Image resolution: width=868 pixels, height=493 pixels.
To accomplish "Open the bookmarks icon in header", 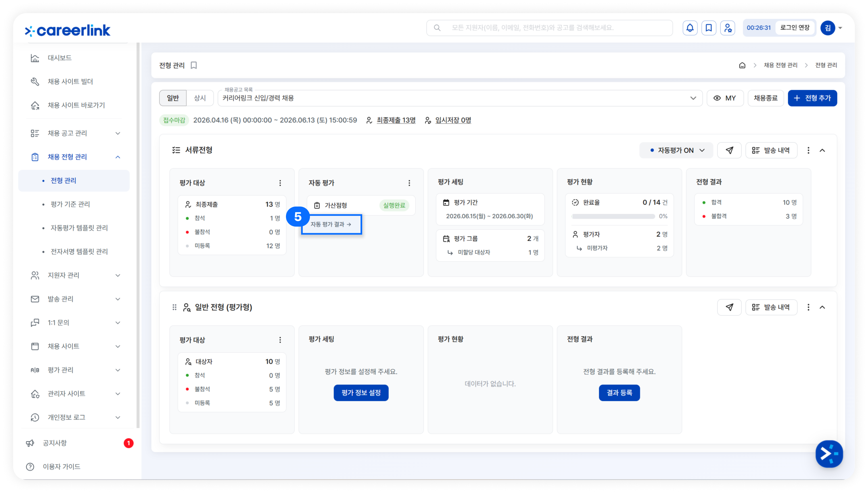I will tap(709, 28).
